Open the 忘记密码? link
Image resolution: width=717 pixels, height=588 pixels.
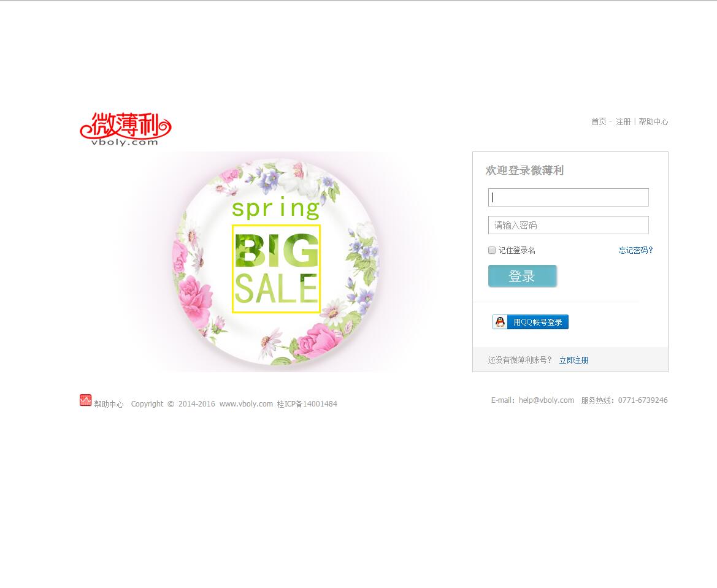coord(635,250)
